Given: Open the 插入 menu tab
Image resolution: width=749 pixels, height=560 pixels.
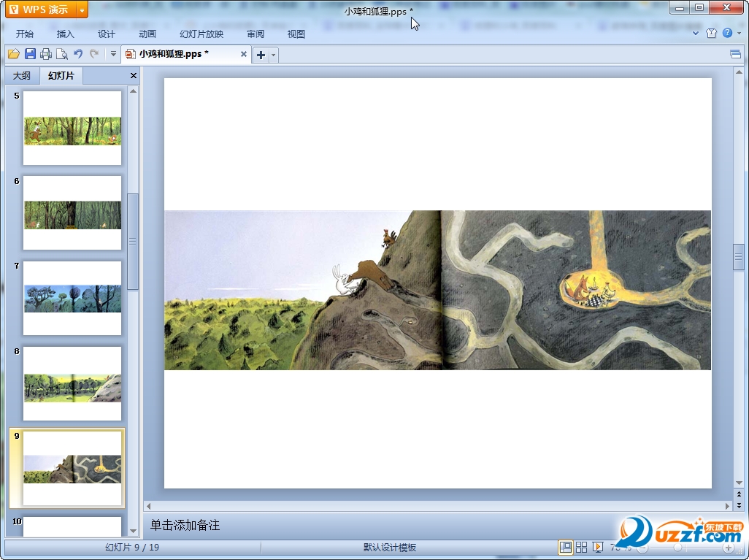Looking at the screenshot, I should (x=65, y=34).
